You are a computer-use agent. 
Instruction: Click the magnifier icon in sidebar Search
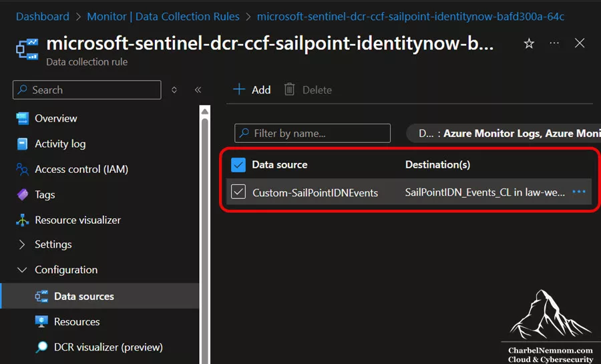pos(23,89)
